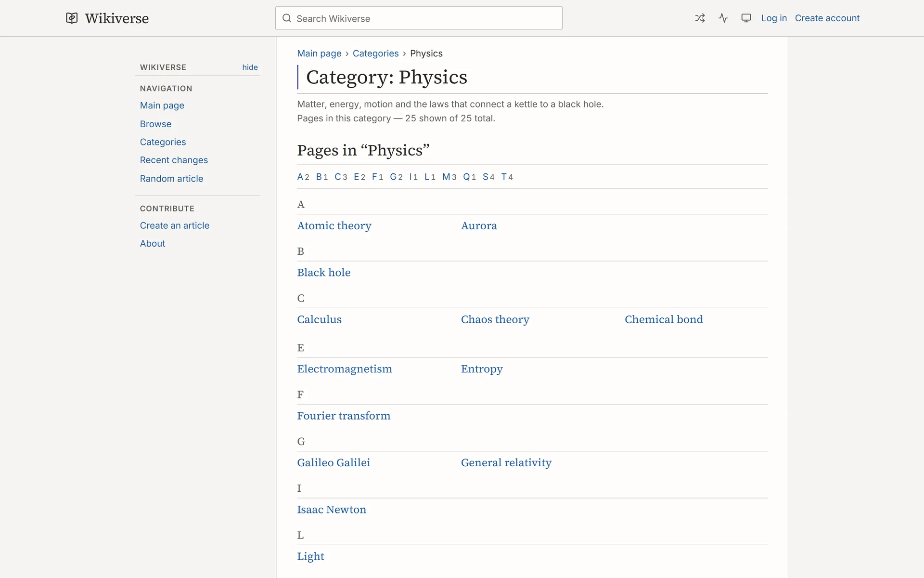Click the Physics breadcrumb text
The image size is (924, 578).
coord(426,53)
